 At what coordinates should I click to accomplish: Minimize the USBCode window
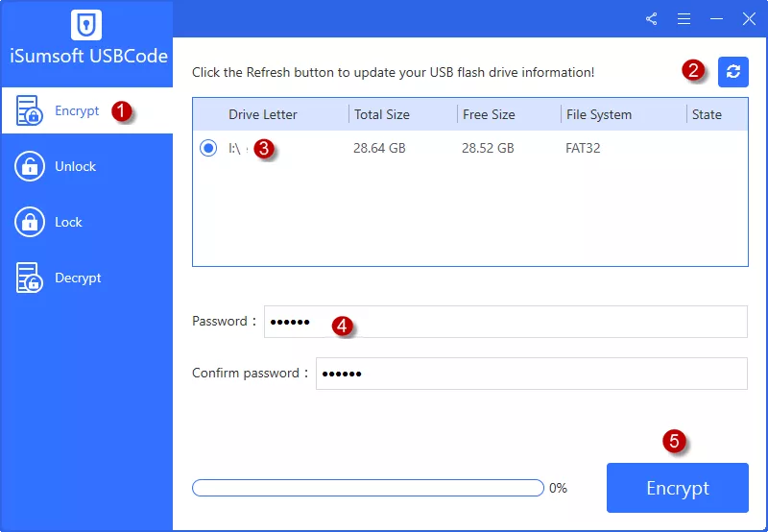716,19
